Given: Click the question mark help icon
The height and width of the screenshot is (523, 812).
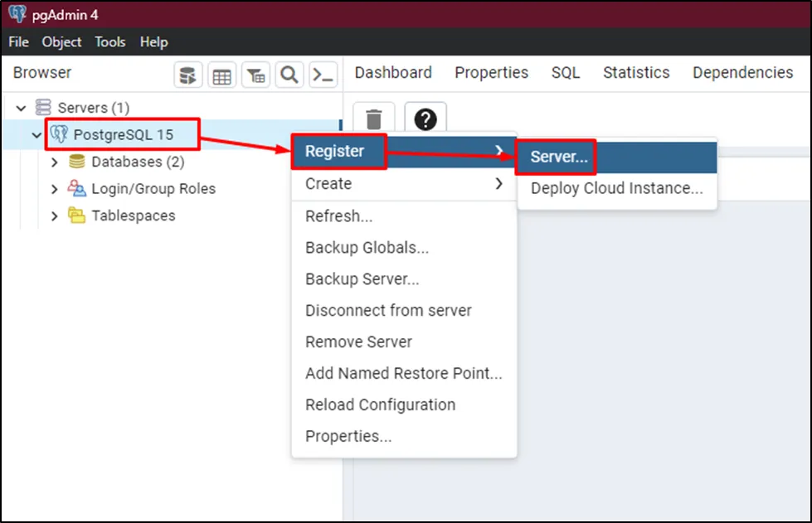Looking at the screenshot, I should pos(425,119).
